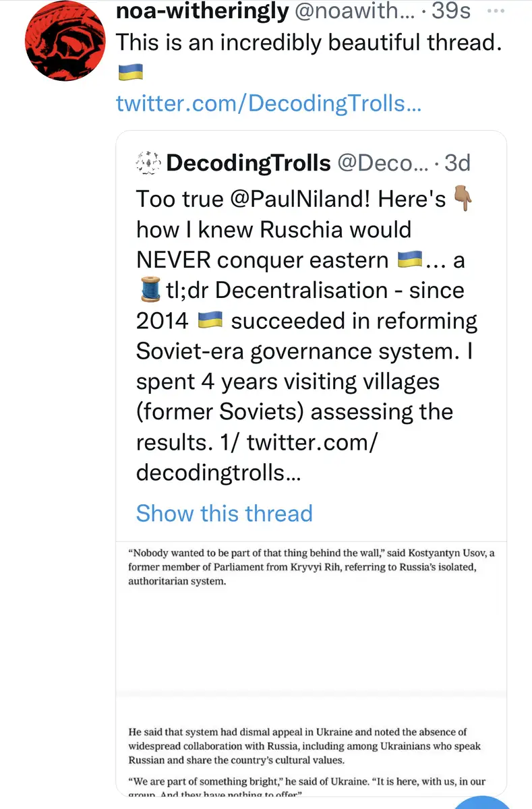This screenshot has height=809, width=532.
Task: Open the twitter.com/DecodingTrolls… link
Action: (x=268, y=104)
